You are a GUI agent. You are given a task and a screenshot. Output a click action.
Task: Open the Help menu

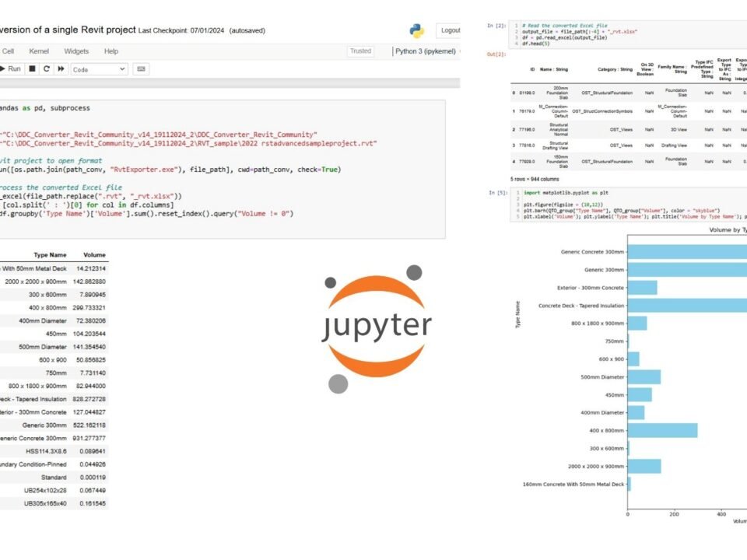pyautogui.click(x=111, y=51)
